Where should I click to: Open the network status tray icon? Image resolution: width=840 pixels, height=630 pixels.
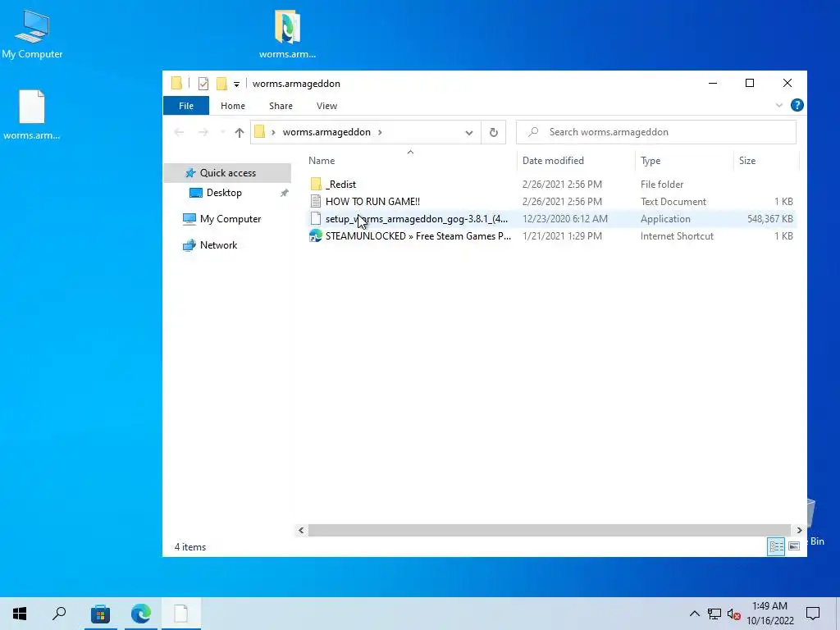coord(714,614)
